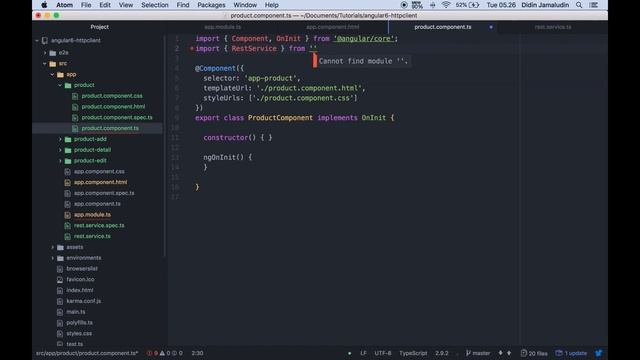640x360 pixels.
Task: Open app.module.ts in the tree
Action: click(x=92, y=215)
